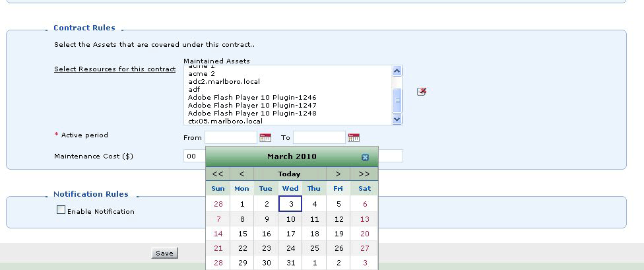Viewport: 644px width, 270px height.
Task: Pick March 9 in the calendar
Action: (266, 219)
